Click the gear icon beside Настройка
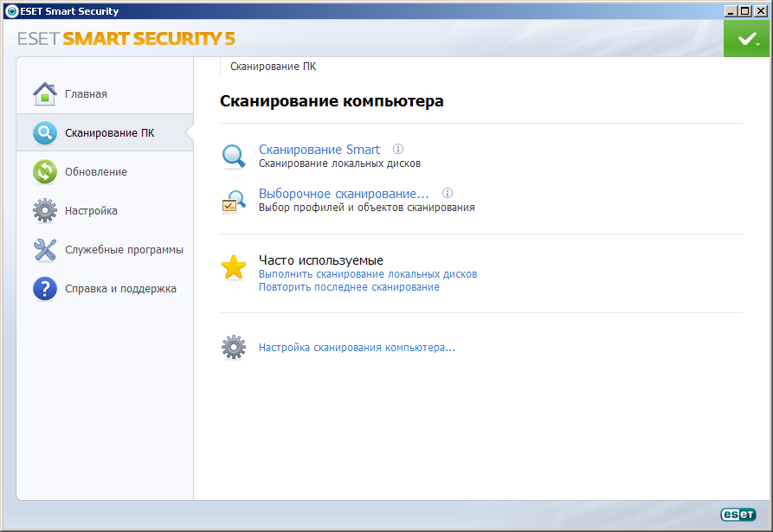 tap(45, 210)
